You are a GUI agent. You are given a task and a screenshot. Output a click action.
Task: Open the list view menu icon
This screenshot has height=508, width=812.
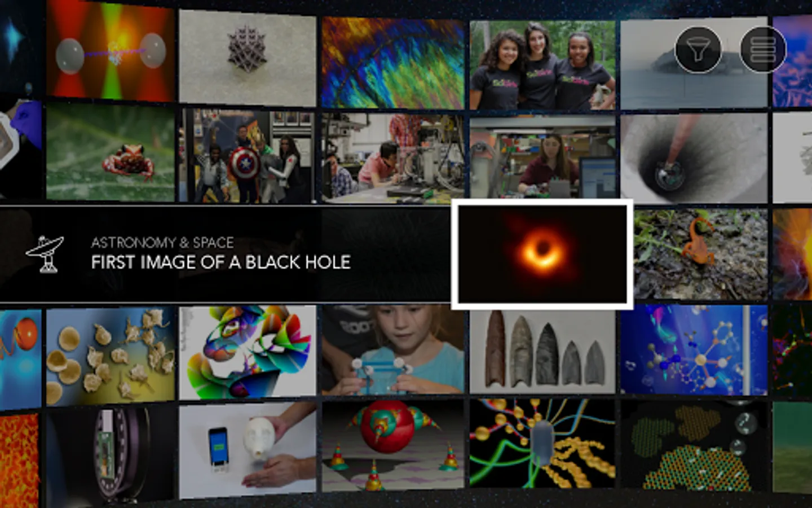click(x=763, y=50)
